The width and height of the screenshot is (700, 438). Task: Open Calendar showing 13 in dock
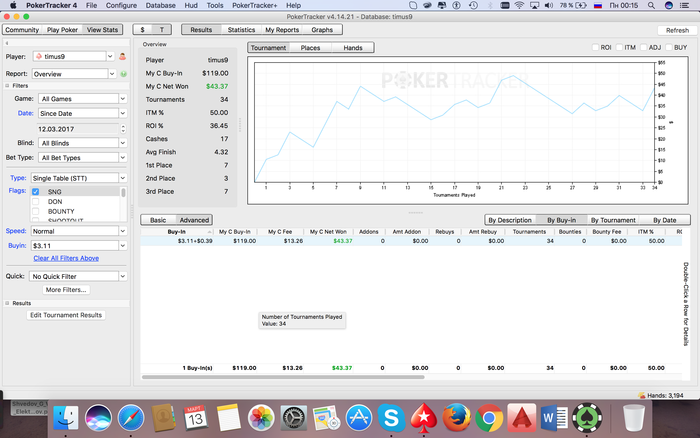196,418
